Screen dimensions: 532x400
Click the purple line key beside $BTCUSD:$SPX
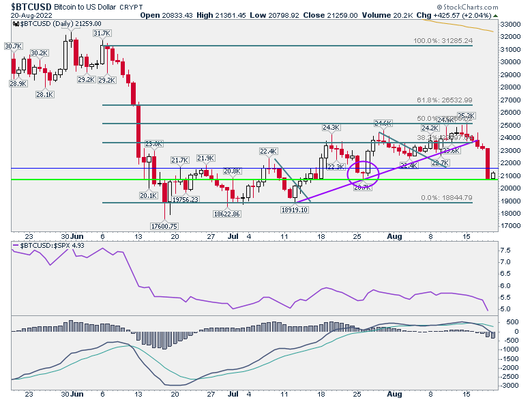pos(16,245)
